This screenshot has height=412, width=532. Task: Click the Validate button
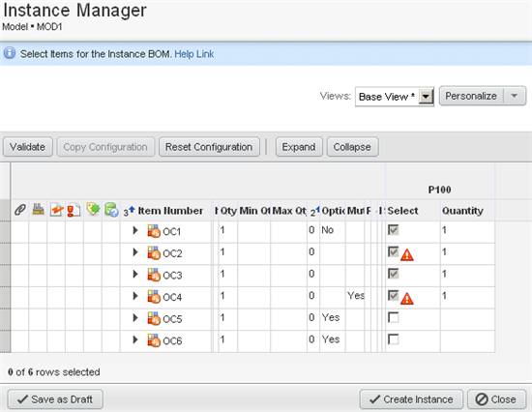click(28, 147)
